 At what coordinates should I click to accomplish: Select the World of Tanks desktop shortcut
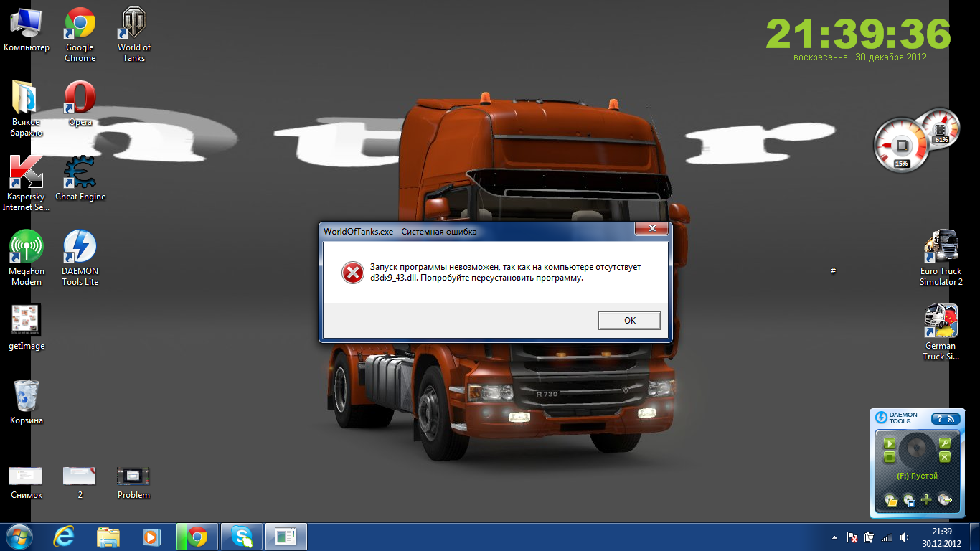(x=134, y=34)
